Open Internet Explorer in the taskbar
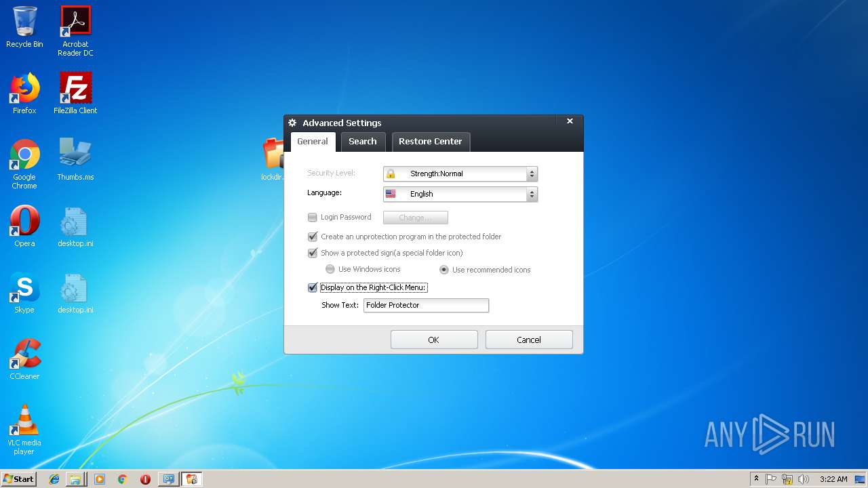The image size is (868, 488). 54,479
